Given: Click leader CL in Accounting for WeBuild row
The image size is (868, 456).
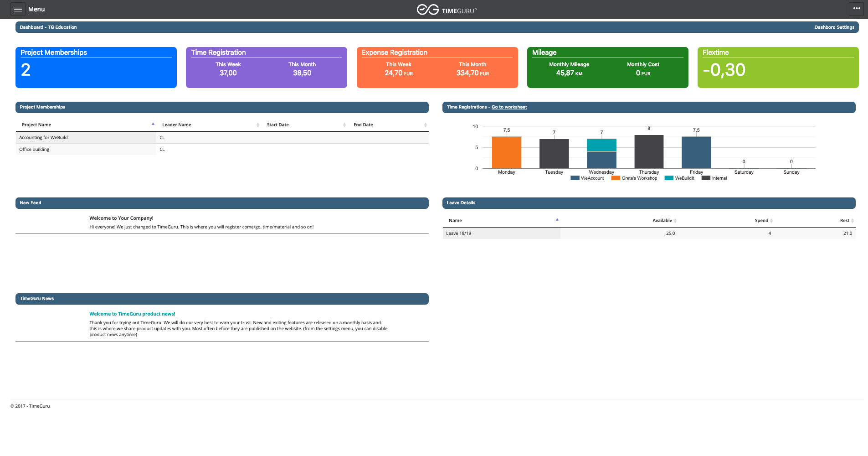Looking at the screenshot, I should click(x=162, y=138).
